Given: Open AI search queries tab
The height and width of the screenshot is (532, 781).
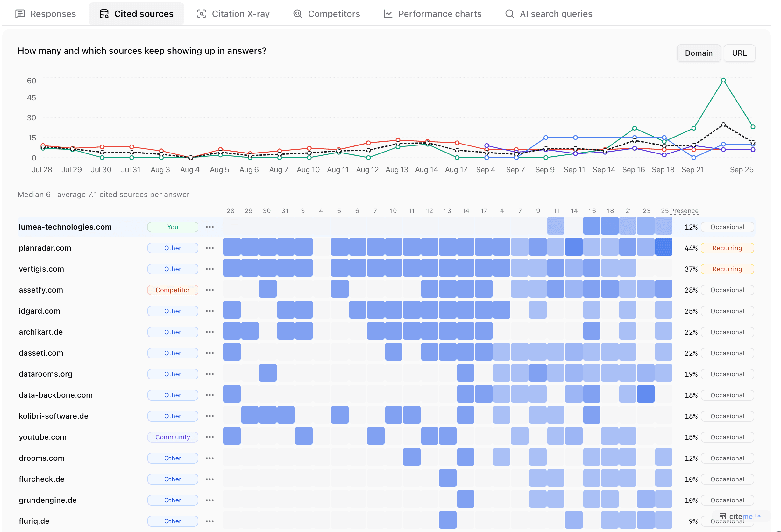Looking at the screenshot, I should [x=549, y=14].
